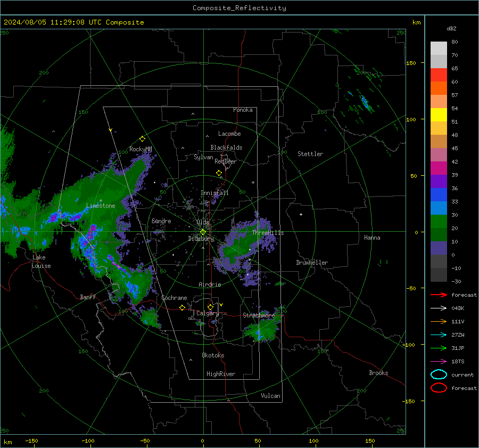
Task: Click the RedDeer city label
Action: point(226,161)
